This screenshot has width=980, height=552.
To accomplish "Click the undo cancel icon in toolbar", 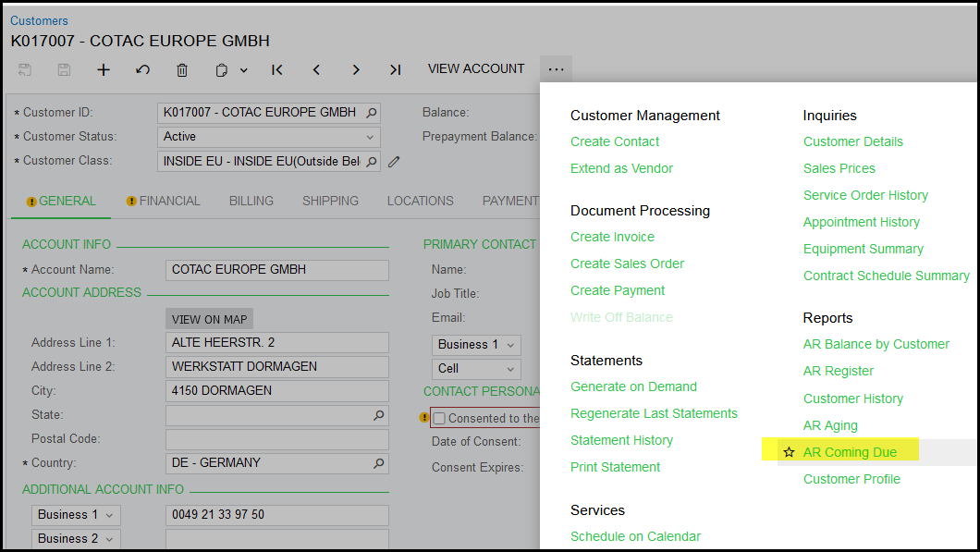I will (142, 69).
